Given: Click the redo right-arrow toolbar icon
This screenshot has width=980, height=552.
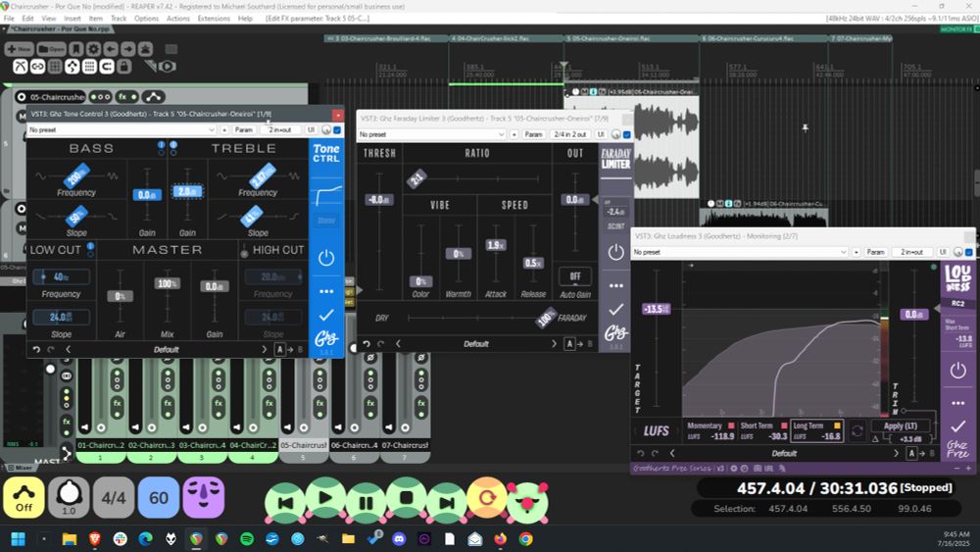Looking at the screenshot, I should click(x=128, y=49).
